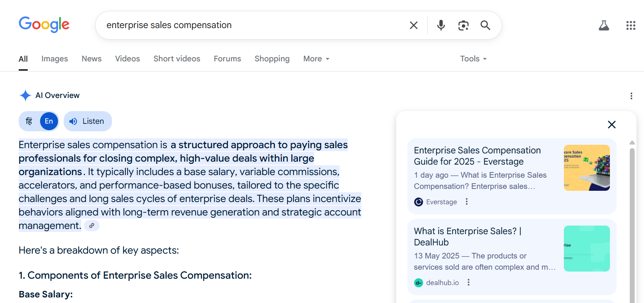Switch to the Short videos tab
The image size is (644, 303).
pos(177,59)
